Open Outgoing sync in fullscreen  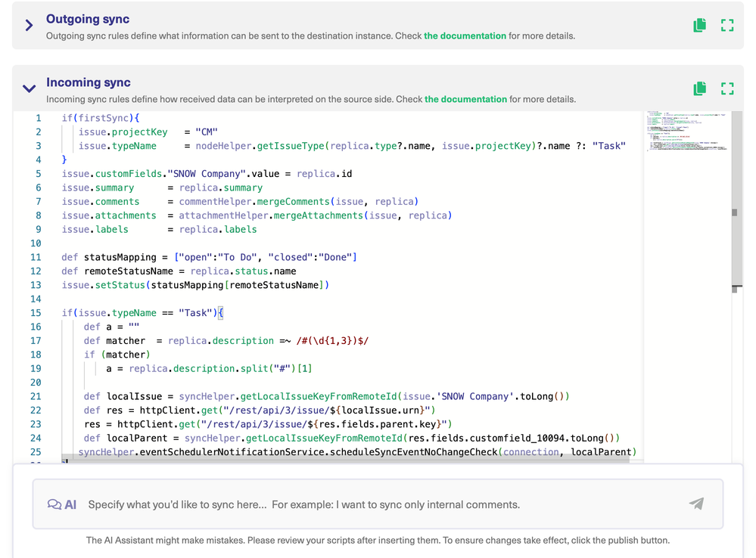727,25
